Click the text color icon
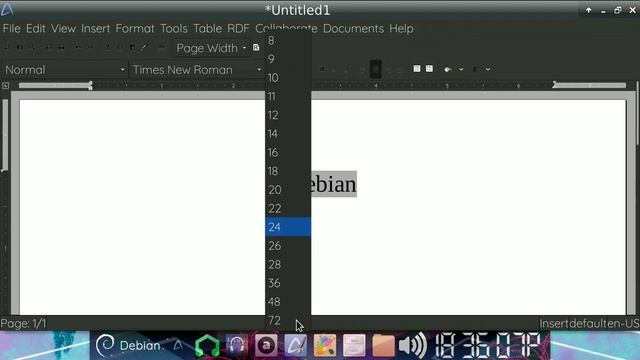 point(475,69)
